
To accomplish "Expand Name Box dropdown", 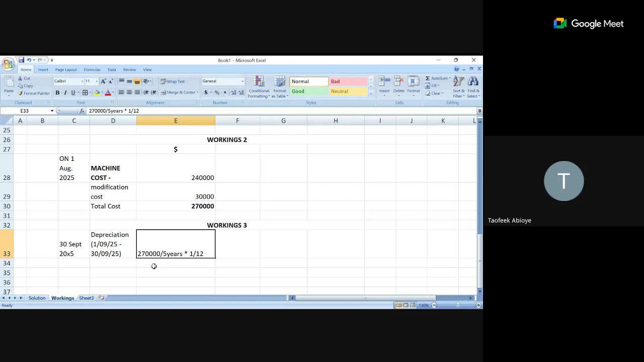I will point(52,111).
